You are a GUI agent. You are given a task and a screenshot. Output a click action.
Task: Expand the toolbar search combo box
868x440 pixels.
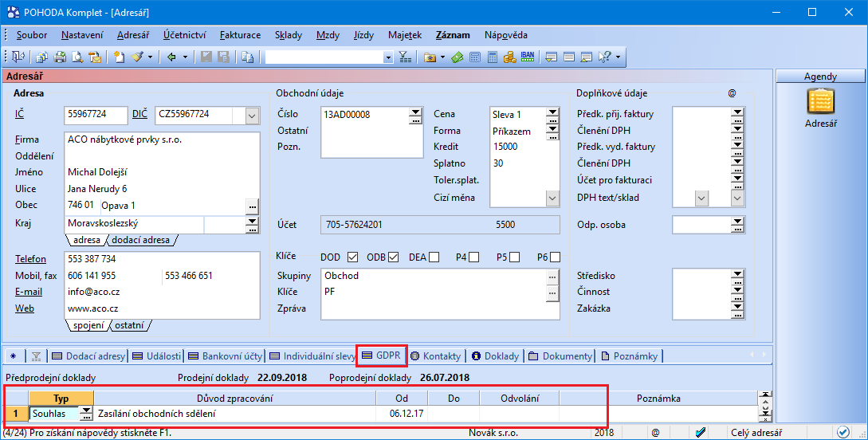point(388,57)
